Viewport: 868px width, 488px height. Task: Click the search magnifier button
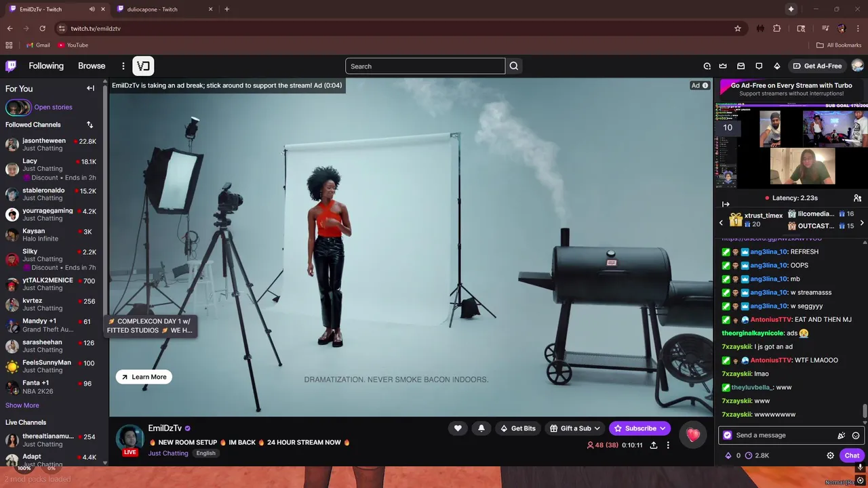click(514, 66)
